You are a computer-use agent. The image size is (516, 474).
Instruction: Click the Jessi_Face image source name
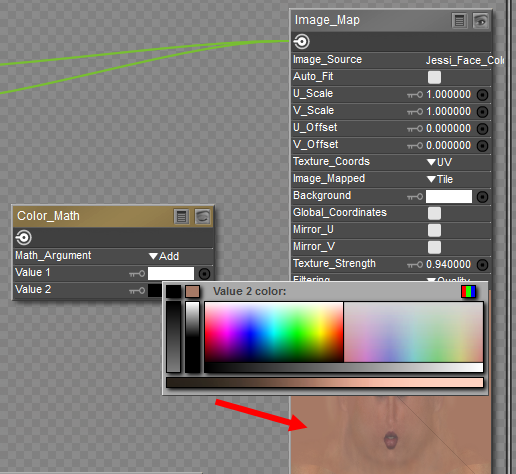point(465,60)
